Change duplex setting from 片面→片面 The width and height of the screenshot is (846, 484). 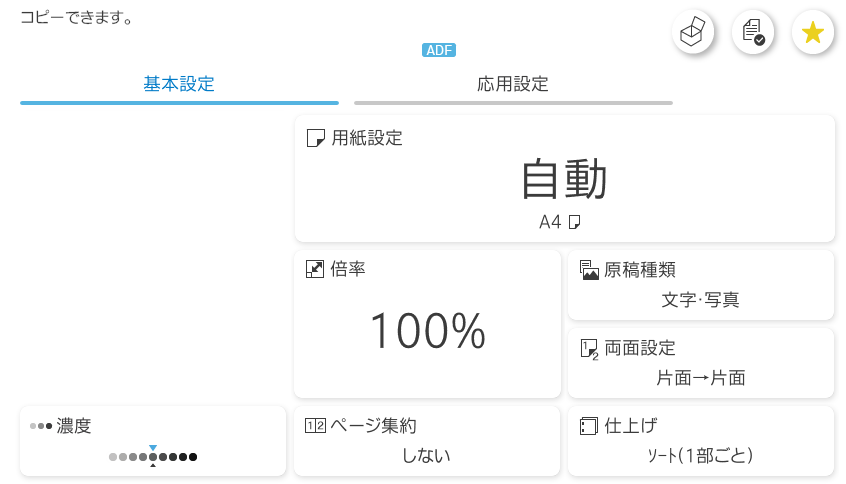[700, 378]
